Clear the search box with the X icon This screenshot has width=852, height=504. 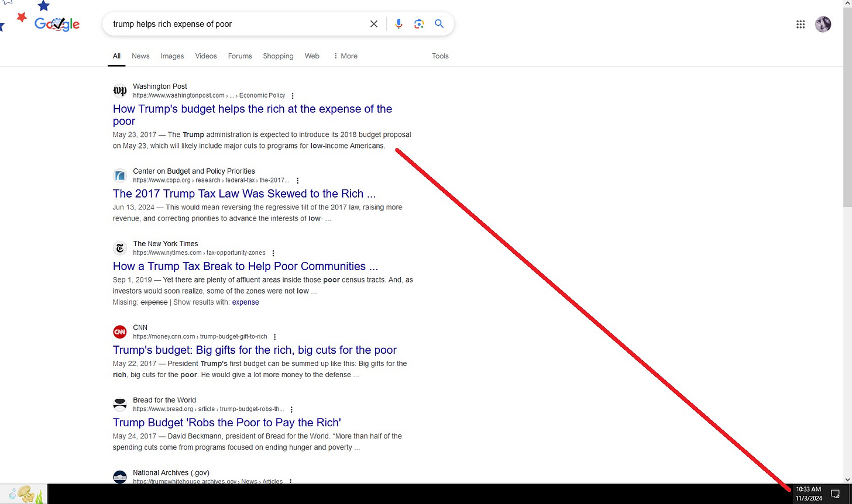374,24
